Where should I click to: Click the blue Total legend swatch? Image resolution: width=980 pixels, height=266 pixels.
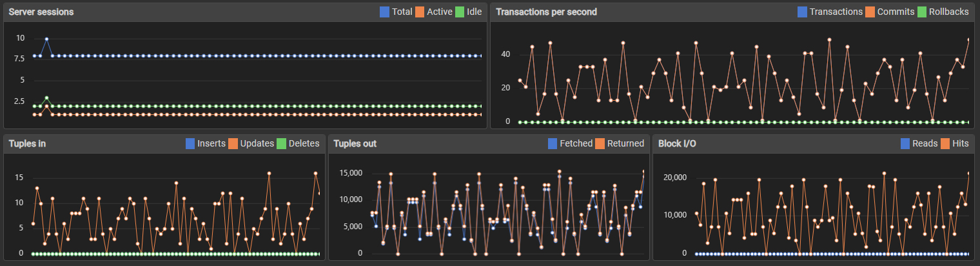coord(385,12)
